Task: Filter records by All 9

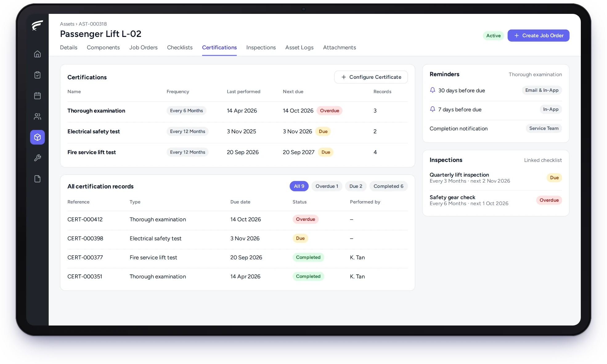Action: [299, 186]
